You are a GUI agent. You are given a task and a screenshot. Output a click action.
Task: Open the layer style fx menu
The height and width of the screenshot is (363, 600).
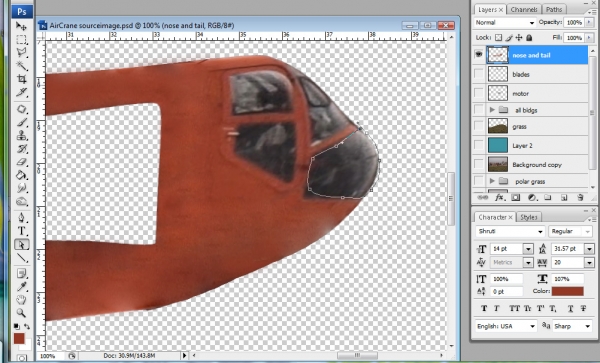[499, 197]
